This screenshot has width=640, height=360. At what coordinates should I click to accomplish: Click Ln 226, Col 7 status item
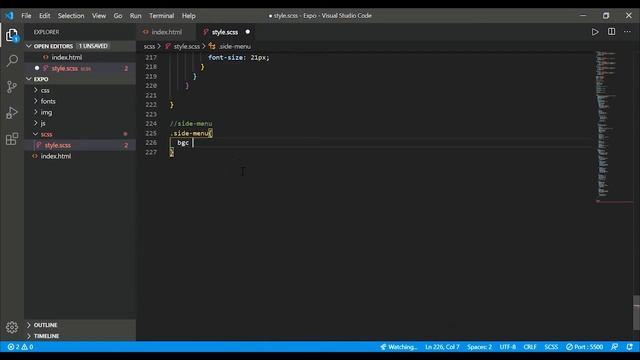tap(442, 347)
